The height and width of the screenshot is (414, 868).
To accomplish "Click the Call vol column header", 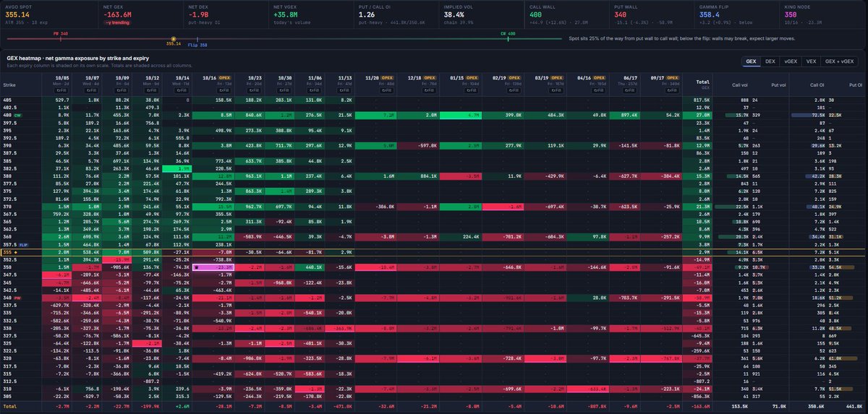I will pyautogui.click(x=741, y=85).
